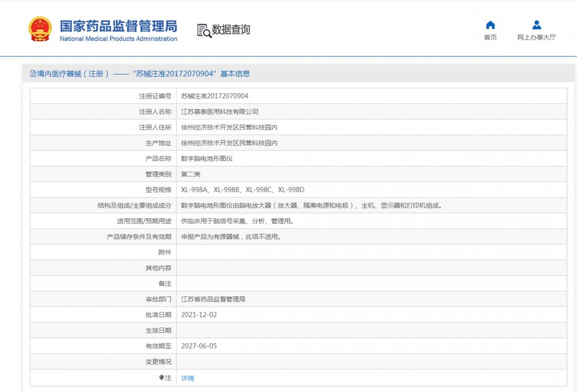Select 供临床用于脑信号采集 usage text

point(238,221)
